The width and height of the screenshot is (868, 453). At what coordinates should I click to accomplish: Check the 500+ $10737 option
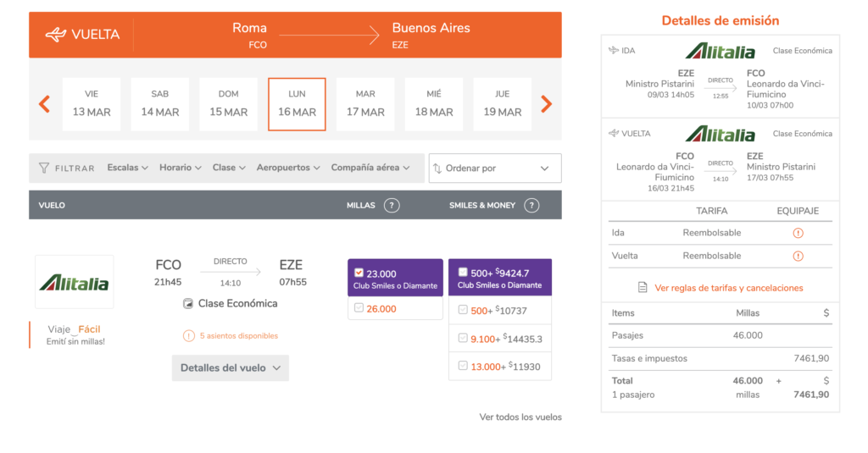coord(463,310)
